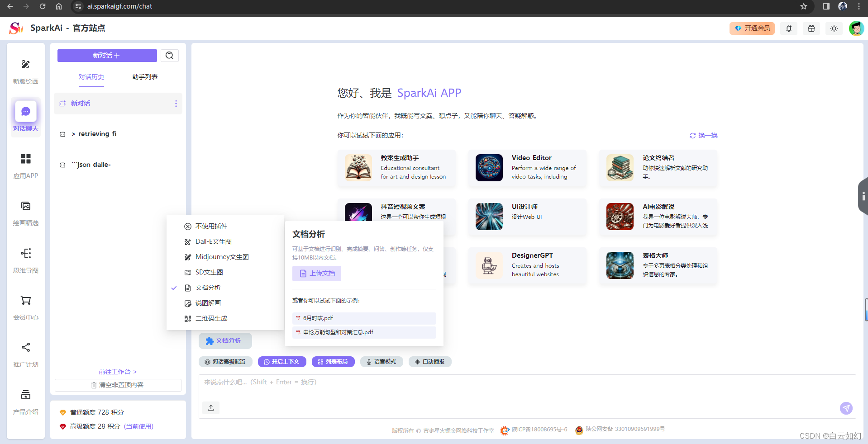Toggle the light/dark theme sun icon
The width and height of the screenshot is (868, 444).
834,28
